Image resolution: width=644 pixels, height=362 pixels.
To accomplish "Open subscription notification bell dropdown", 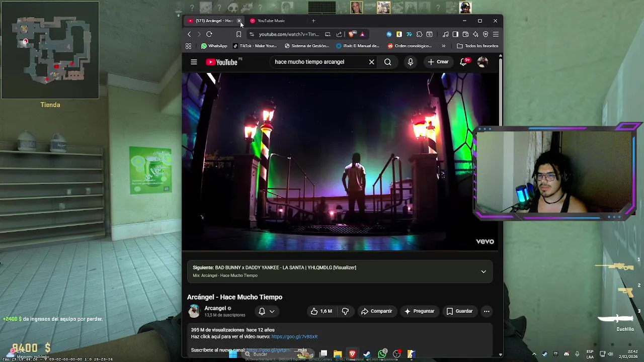I will [267, 311].
